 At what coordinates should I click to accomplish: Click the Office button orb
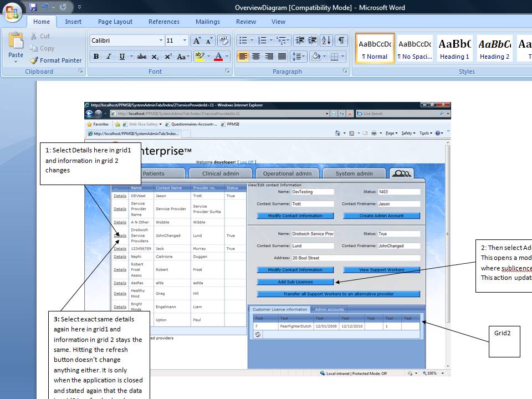point(12,12)
